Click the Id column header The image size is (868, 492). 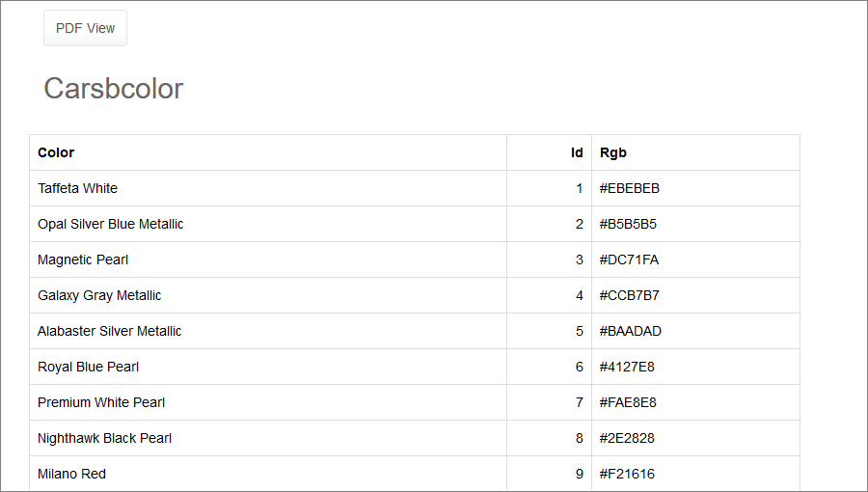(577, 152)
